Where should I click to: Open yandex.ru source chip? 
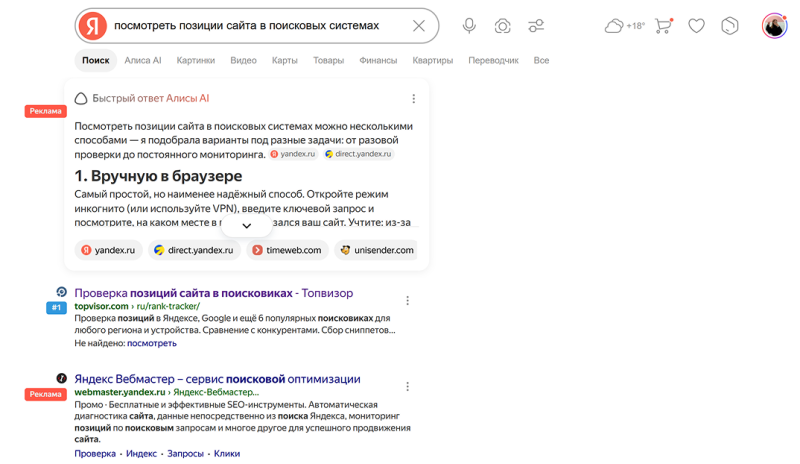coord(108,250)
